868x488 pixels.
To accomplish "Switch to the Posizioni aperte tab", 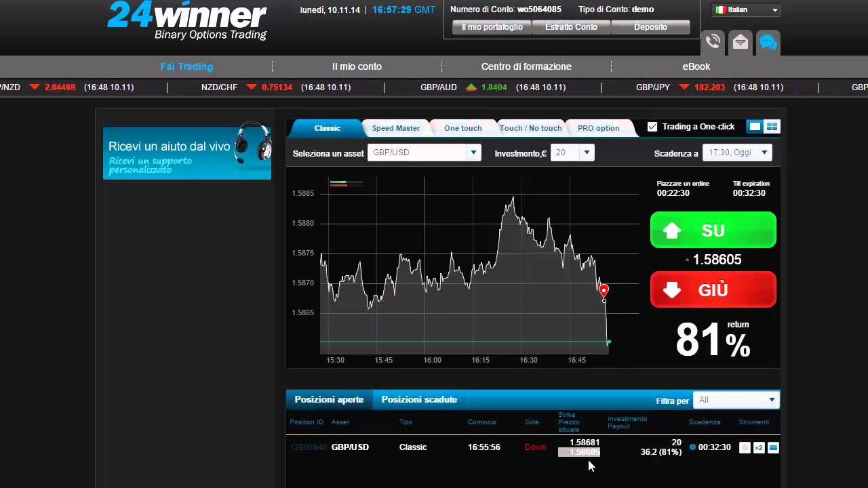I will (x=329, y=400).
